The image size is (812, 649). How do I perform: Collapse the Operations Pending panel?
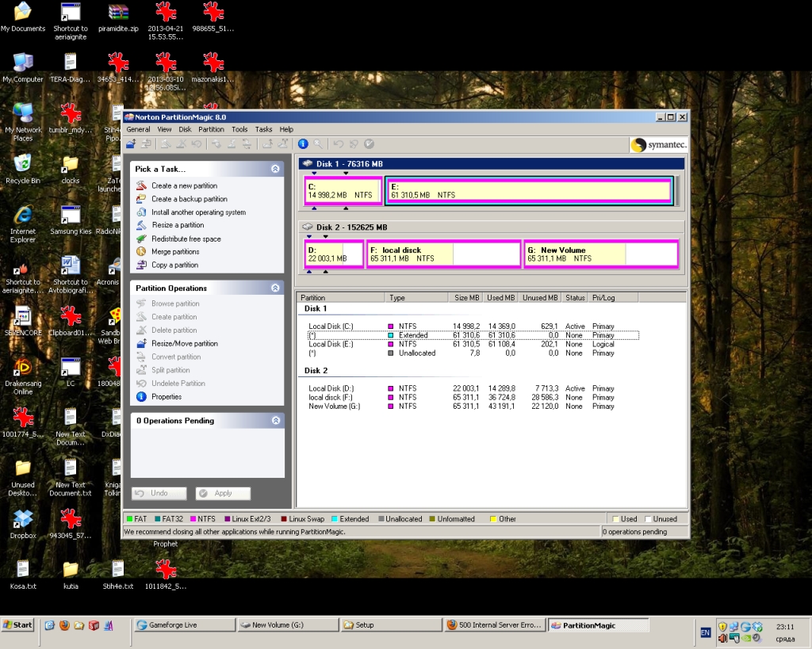click(275, 421)
